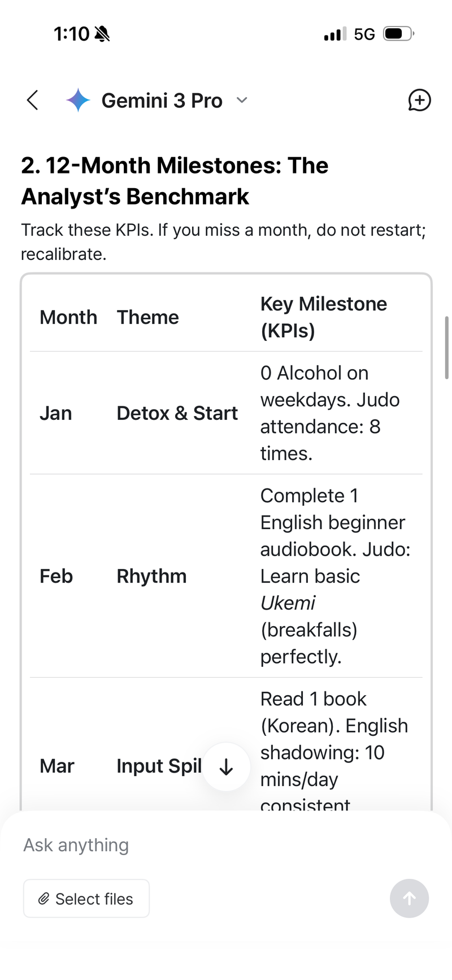Tap the Rhythm theme cell for Feb
Viewport: 452px width, 980px height.
(x=151, y=576)
